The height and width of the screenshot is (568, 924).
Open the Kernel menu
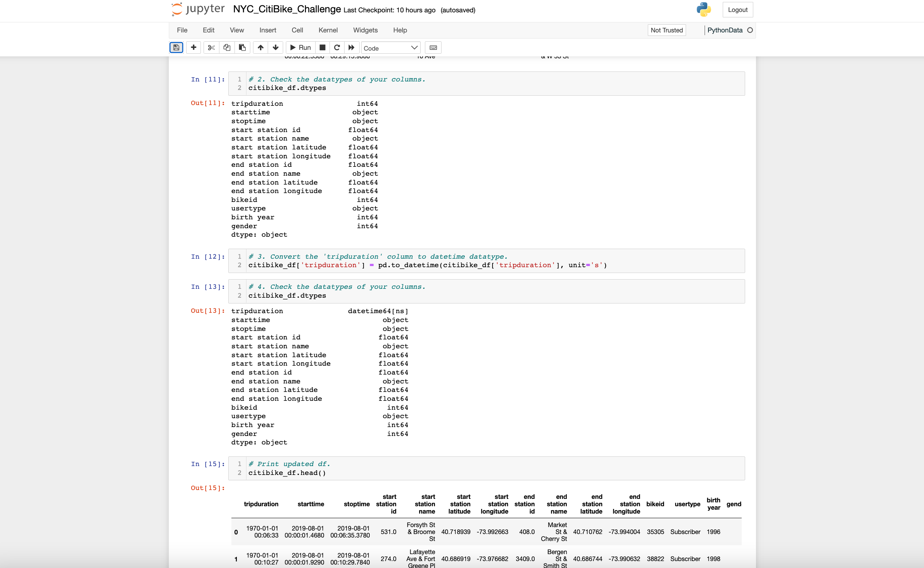328,30
